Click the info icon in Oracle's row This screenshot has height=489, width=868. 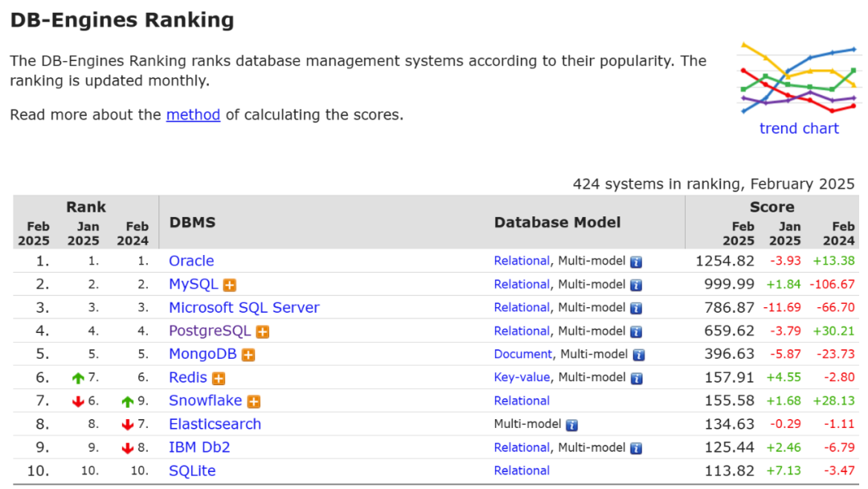click(637, 261)
